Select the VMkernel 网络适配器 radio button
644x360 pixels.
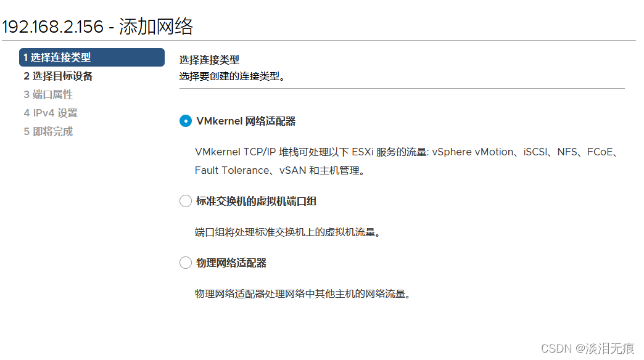(186, 121)
